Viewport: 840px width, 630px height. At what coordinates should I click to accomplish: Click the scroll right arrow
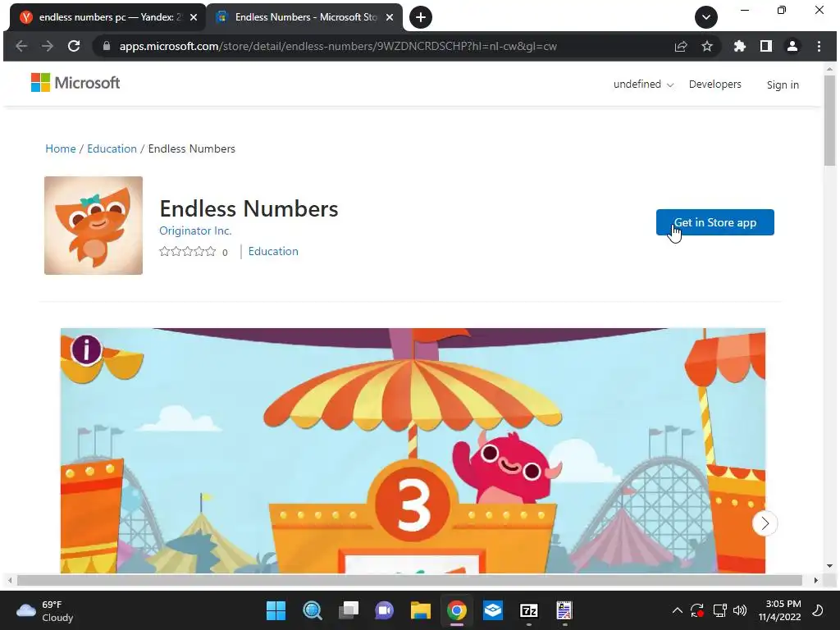[x=816, y=580]
